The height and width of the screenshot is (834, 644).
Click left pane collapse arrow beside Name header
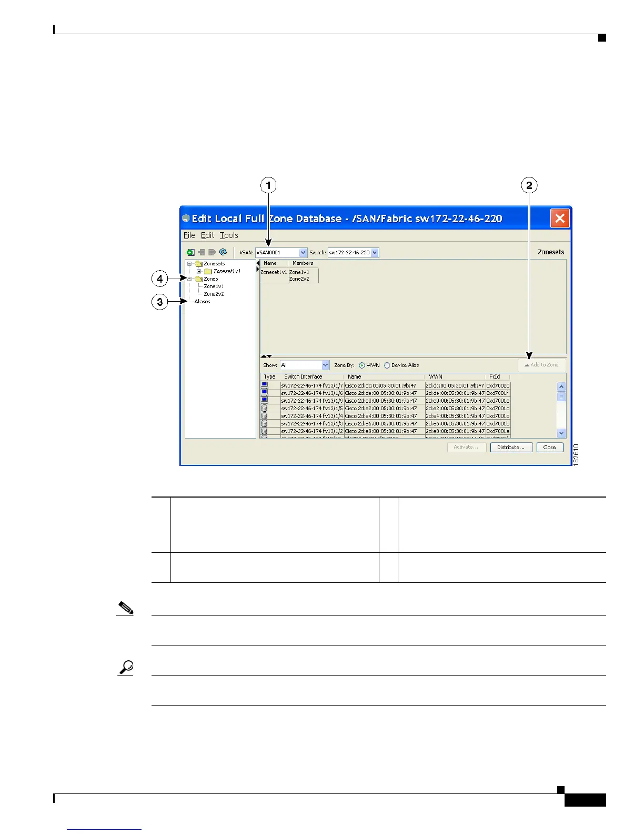(x=258, y=263)
